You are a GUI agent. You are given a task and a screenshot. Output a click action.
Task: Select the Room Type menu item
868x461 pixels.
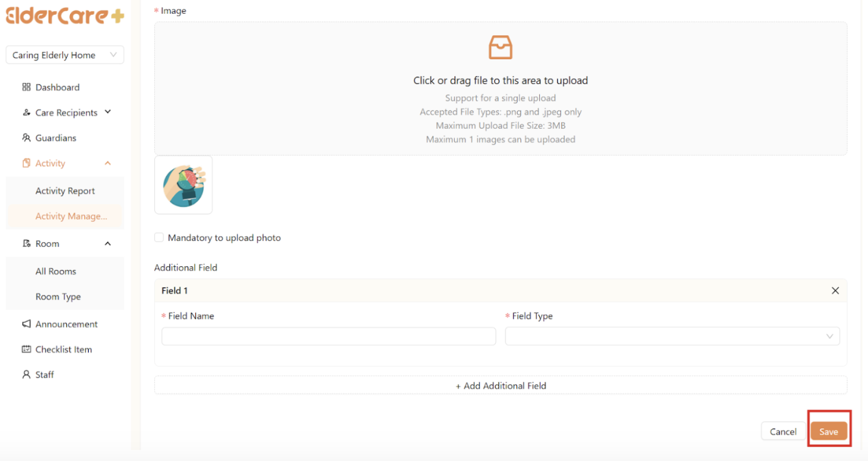coord(58,297)
